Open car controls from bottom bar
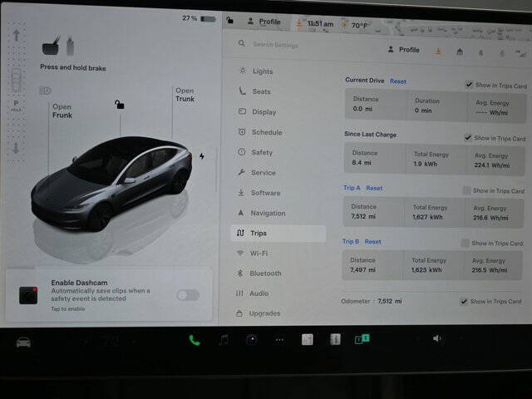532x399 pixels. 23,342
